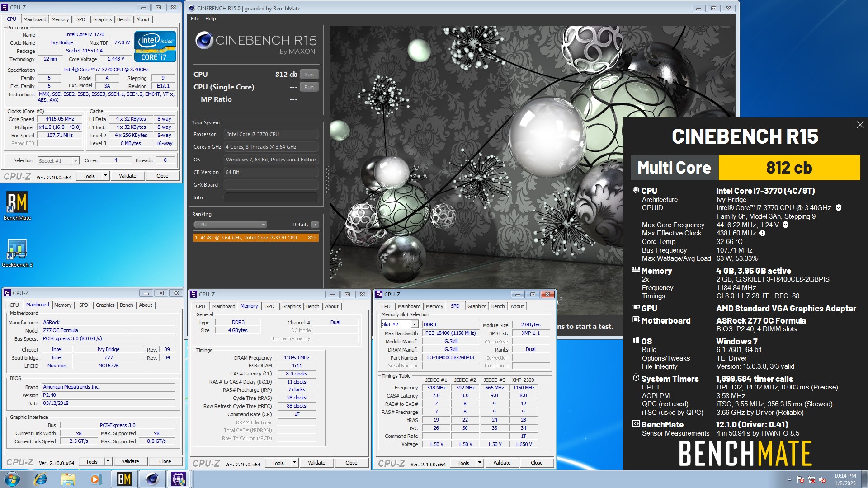Click the network tray icon
This screenshot has height=488, width=868.
coord(811,480)
